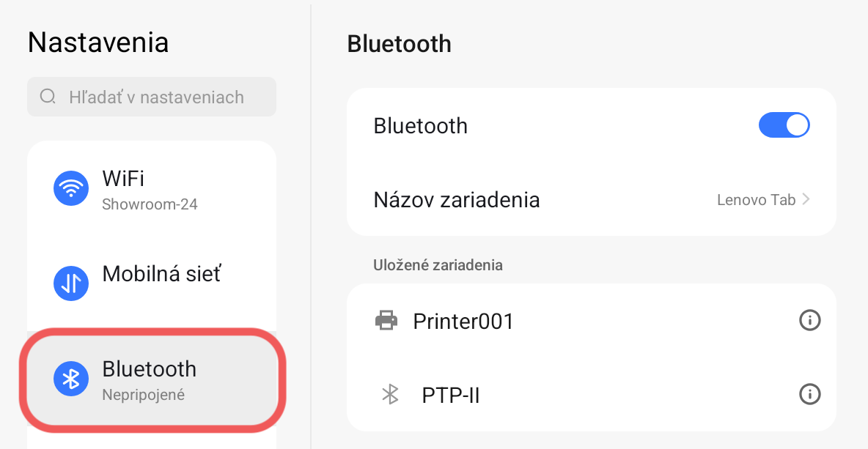Open the Lenovo Tab device name value
Screen dimensions: 868x449
click(756, 200)
